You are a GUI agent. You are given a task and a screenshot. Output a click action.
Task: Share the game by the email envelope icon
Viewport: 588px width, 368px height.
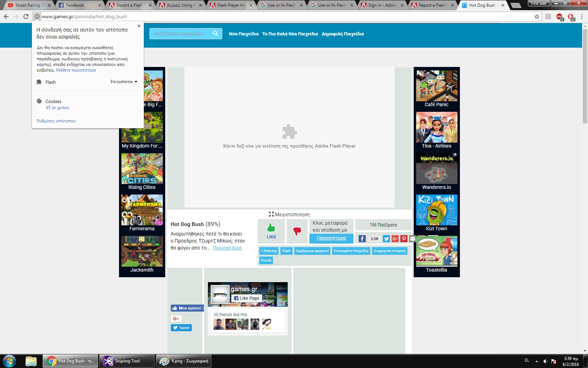click(413, 239)
